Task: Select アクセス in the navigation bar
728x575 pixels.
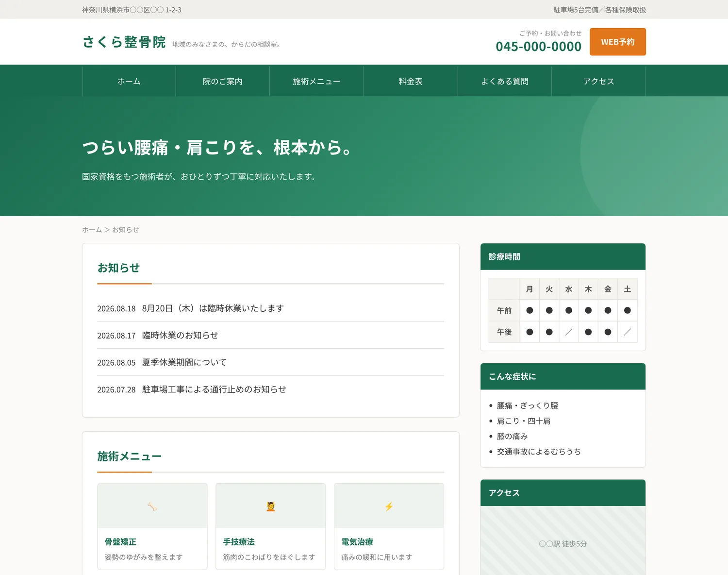Action: pos(599,82)
